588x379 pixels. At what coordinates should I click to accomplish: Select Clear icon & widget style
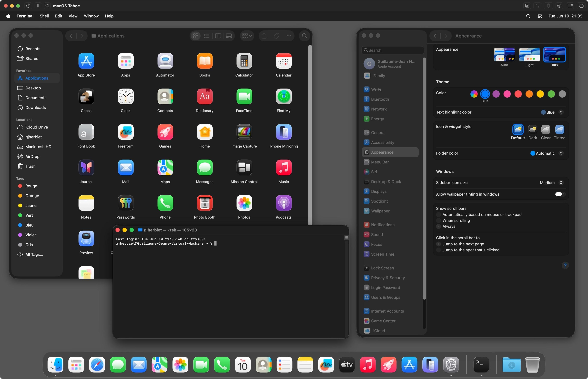[546, 130]
